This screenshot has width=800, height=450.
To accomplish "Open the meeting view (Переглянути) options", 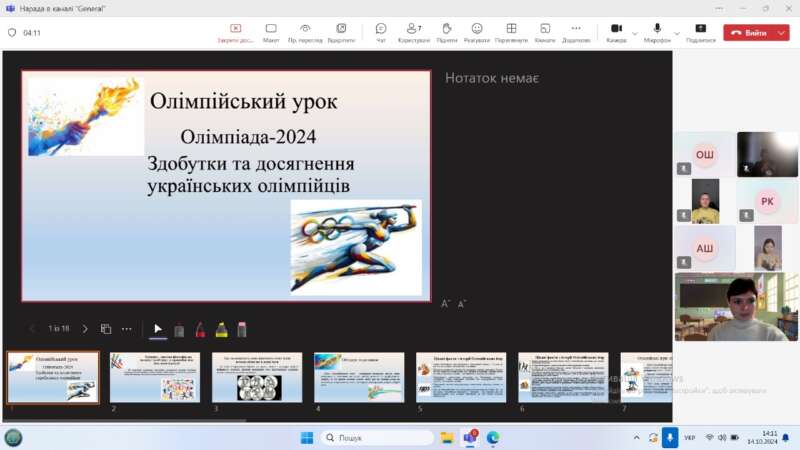I will tap(511, 32).
